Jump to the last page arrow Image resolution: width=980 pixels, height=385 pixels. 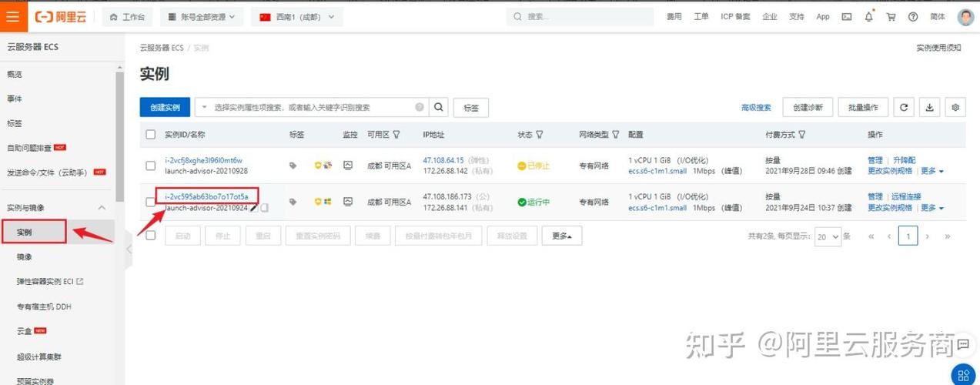click(948, 236)
